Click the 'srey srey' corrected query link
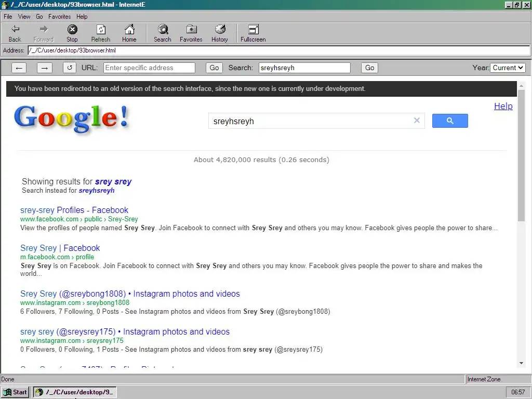The image size is (532, 399). click(x=113, y=181)
